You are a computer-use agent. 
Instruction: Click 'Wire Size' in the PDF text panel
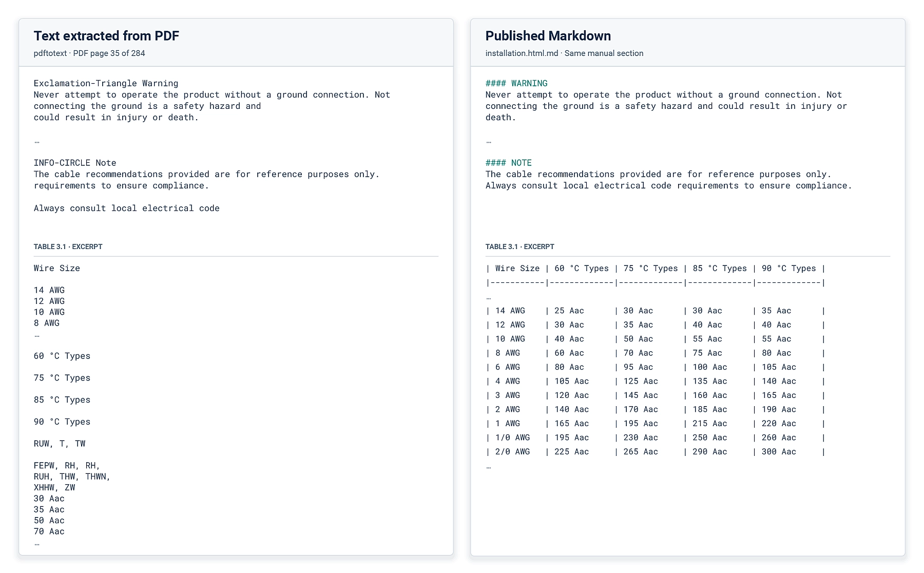[x=57, y=268]
